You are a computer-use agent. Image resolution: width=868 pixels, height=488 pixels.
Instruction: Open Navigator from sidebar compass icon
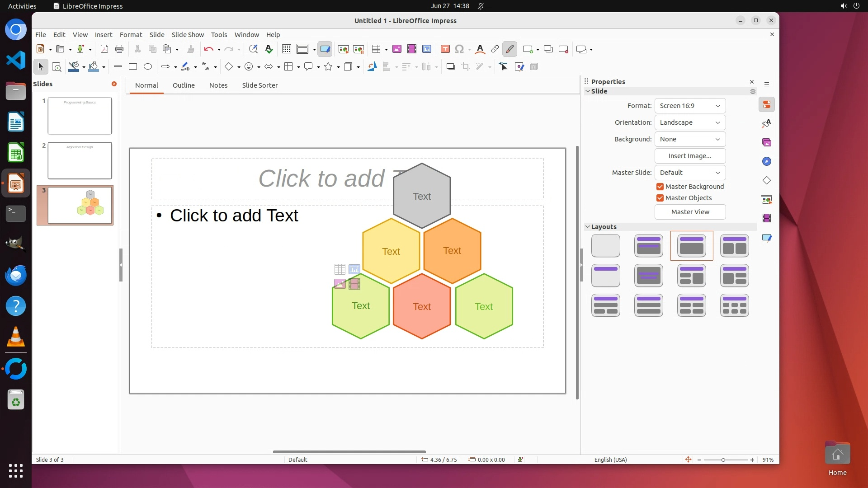click(767, 162)
